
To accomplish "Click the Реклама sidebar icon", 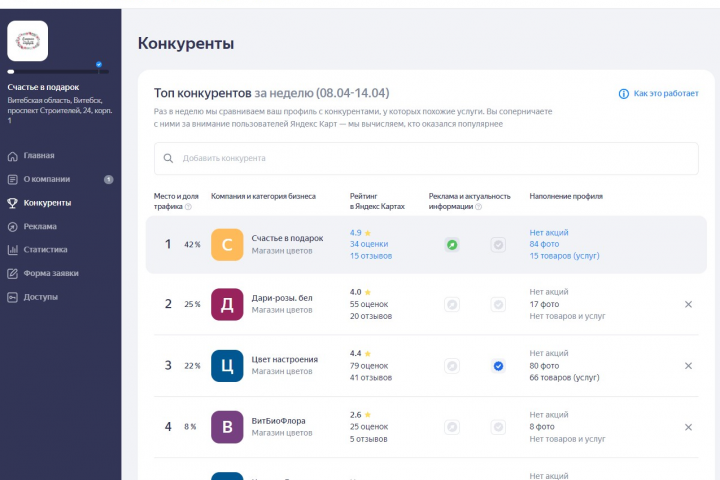I will [12, 226].
